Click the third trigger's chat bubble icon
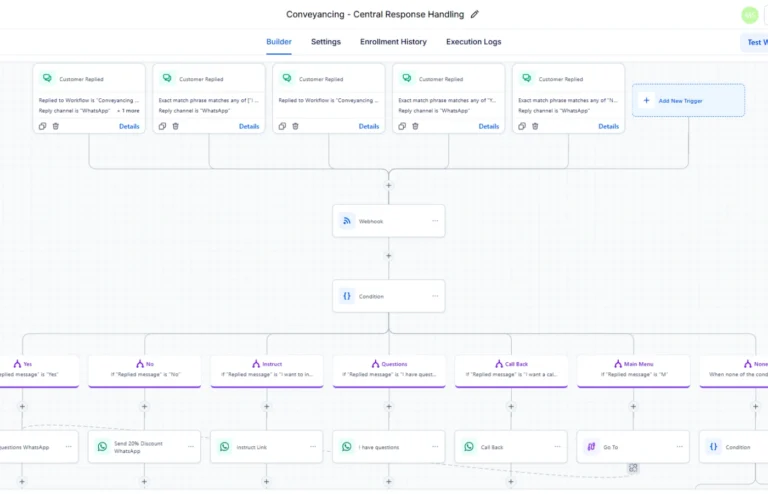768x494 pixels. 286,78
